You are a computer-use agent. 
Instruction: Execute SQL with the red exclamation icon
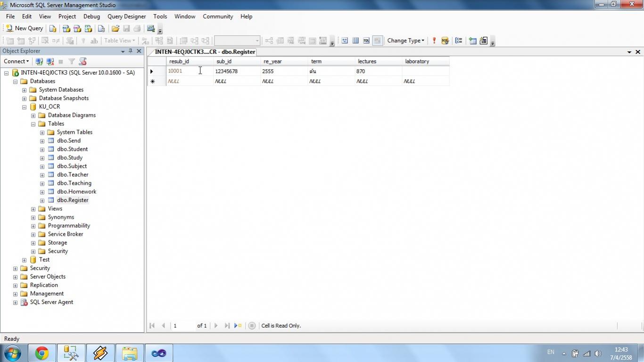434,41
